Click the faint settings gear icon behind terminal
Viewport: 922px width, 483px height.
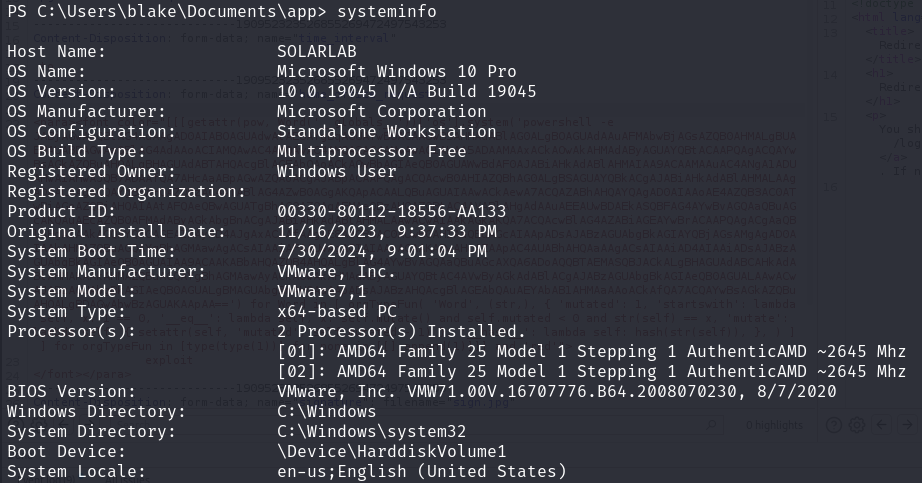click(857, 425)
